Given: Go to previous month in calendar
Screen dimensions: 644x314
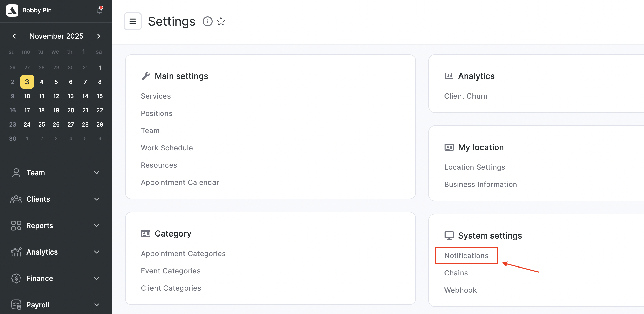Looking at the screenshot, I should [x=14, y=36].
